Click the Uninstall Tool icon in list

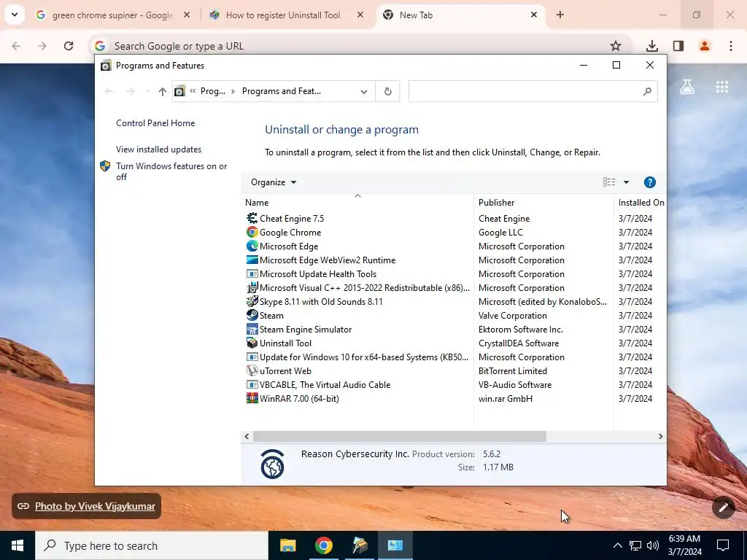[252, 343]
